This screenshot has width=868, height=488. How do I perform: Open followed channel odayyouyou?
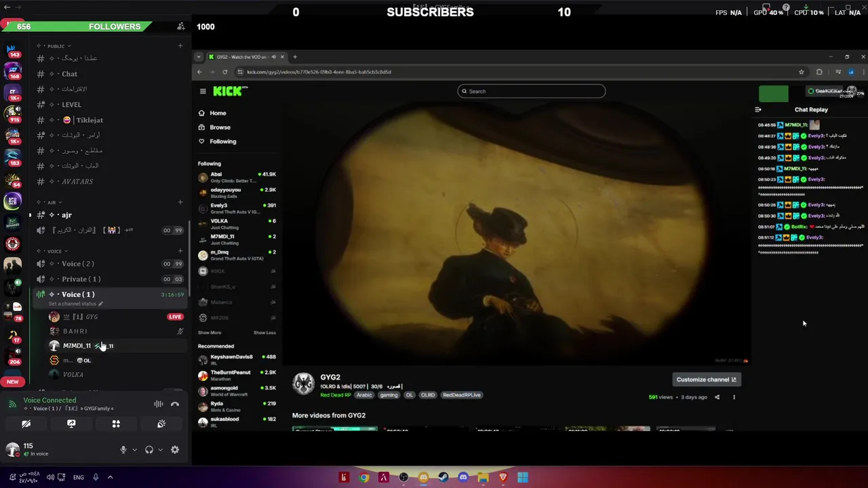237,192
